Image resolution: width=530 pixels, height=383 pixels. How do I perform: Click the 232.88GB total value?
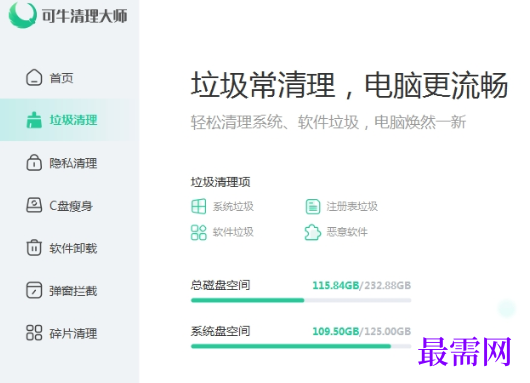[387, 286]
